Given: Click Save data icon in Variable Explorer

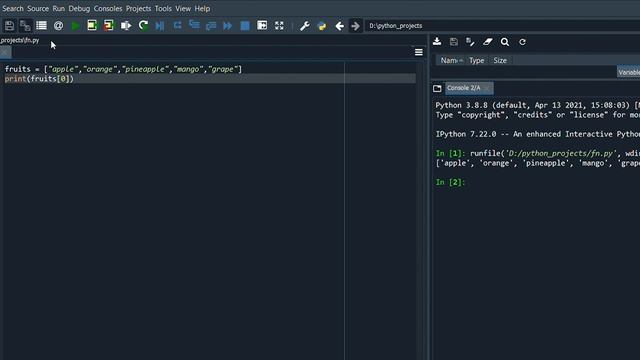Looking at the screenshot, I should (x=453, y=42).
